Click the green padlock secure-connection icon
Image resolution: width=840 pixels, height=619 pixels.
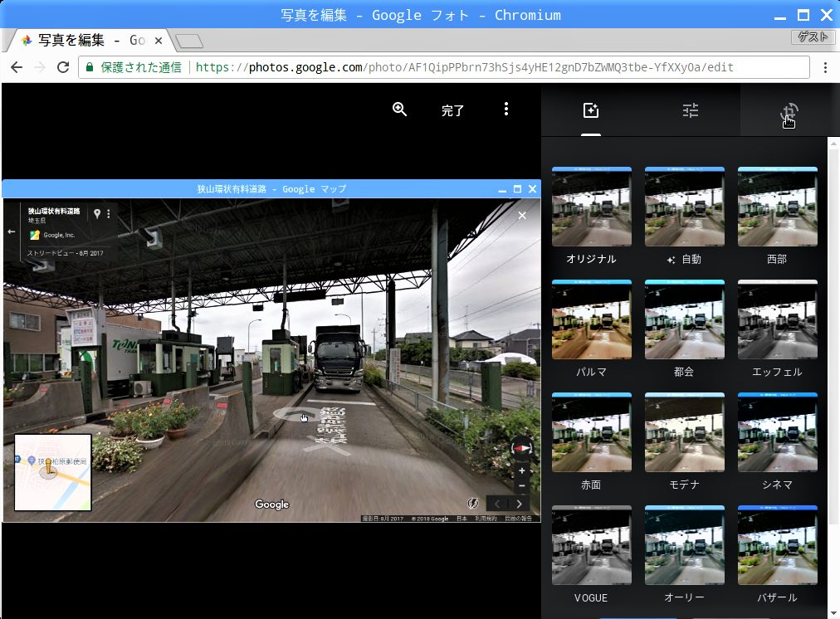tap(90, 67)
